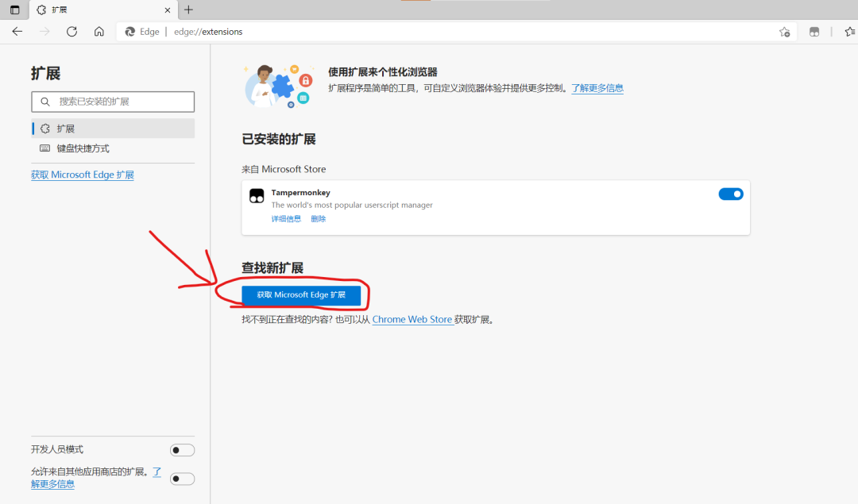Open Tampermonkey 详细信息 link
The height and width of the screenshot is (504, 858).
[286, 218]
